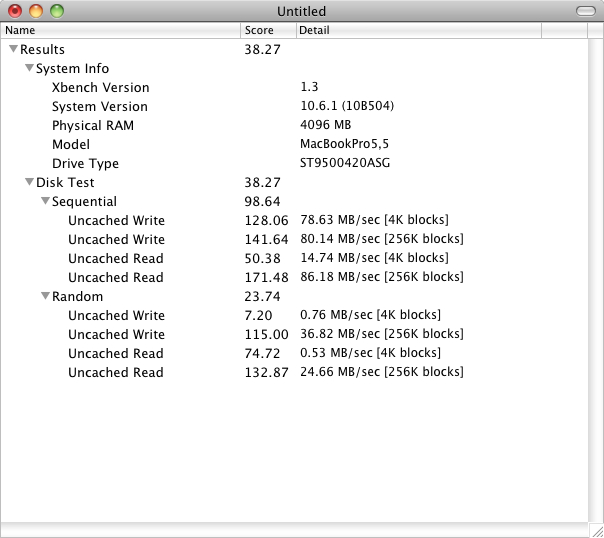This screenshot has width=604, height=538.
Task: Select the System Version row
Action: point(294,106)
